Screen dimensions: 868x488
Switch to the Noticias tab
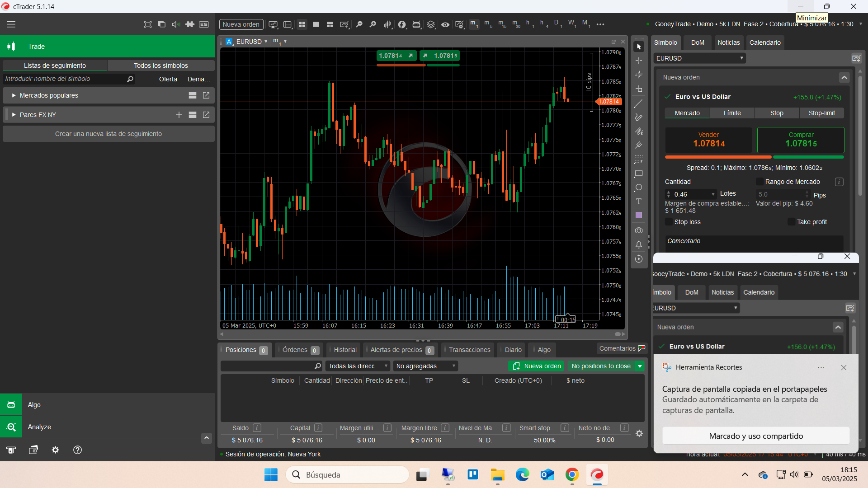[x=729, y=42]
